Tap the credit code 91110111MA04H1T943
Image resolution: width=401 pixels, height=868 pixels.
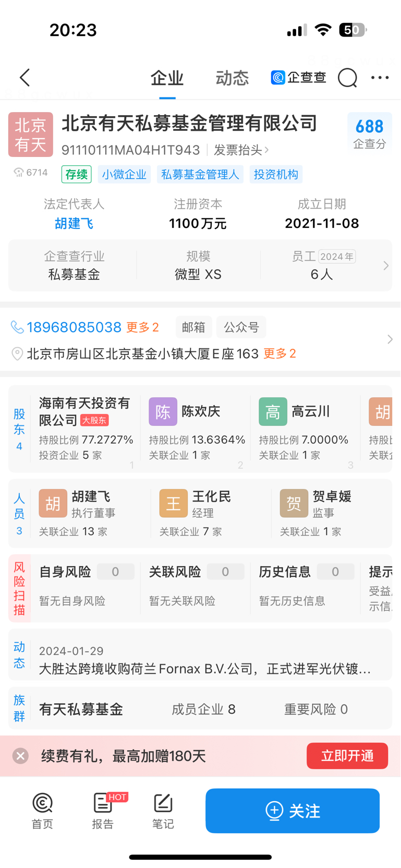pos(130,150)
